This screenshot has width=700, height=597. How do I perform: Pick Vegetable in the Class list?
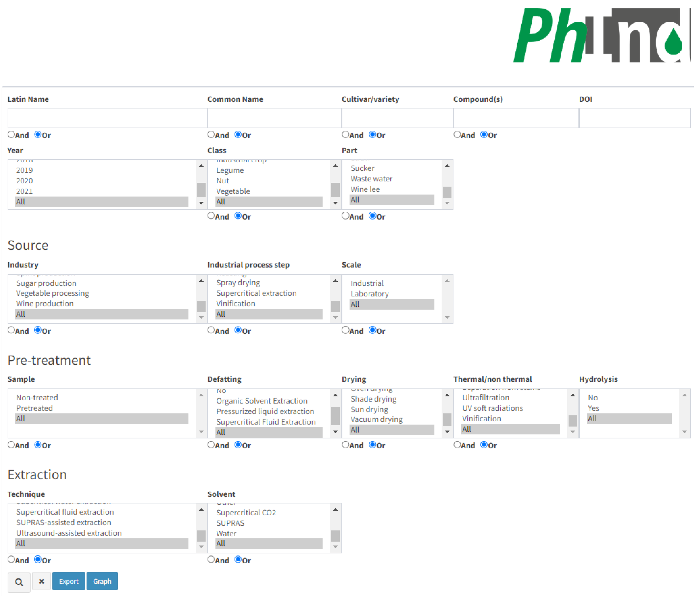point(233,191)
